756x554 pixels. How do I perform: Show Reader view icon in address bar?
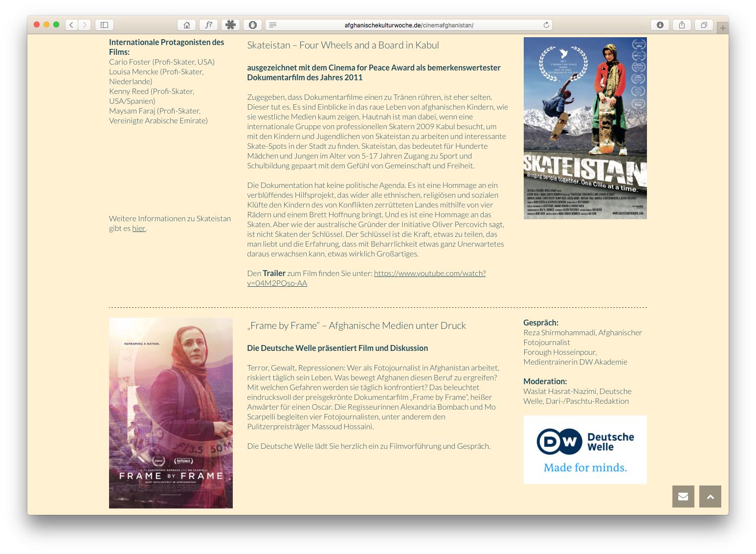pos(273,25)
